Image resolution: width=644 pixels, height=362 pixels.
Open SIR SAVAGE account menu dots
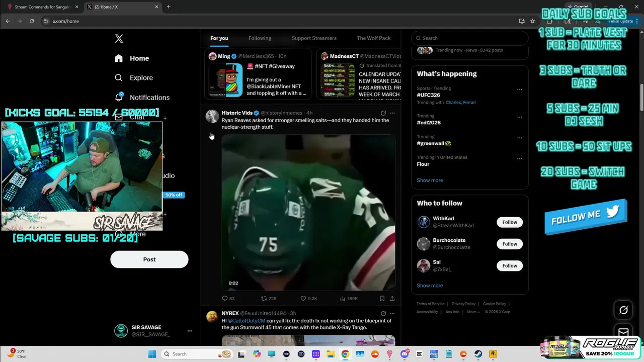click(190, 331)
